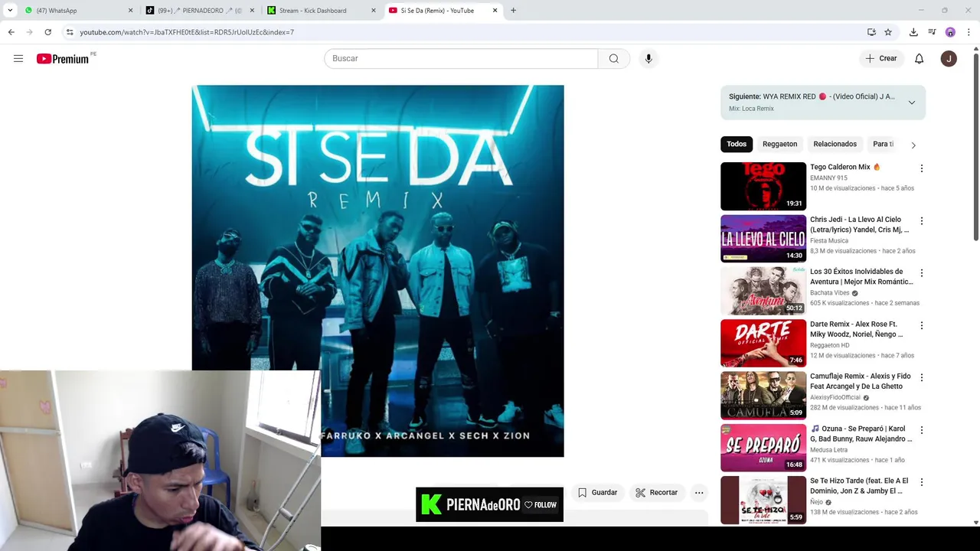Click Follow on PIERNAdeORO Kick banner

(541, 505)
